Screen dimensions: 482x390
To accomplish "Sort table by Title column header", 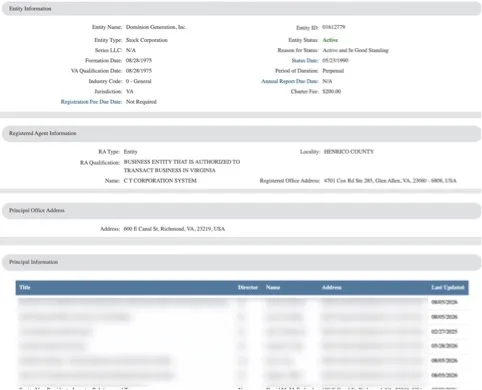I will pos(25,288).
